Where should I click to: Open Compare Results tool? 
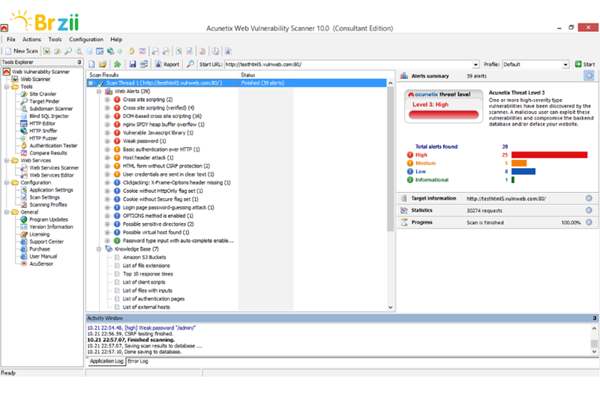[x=48, y=153]
